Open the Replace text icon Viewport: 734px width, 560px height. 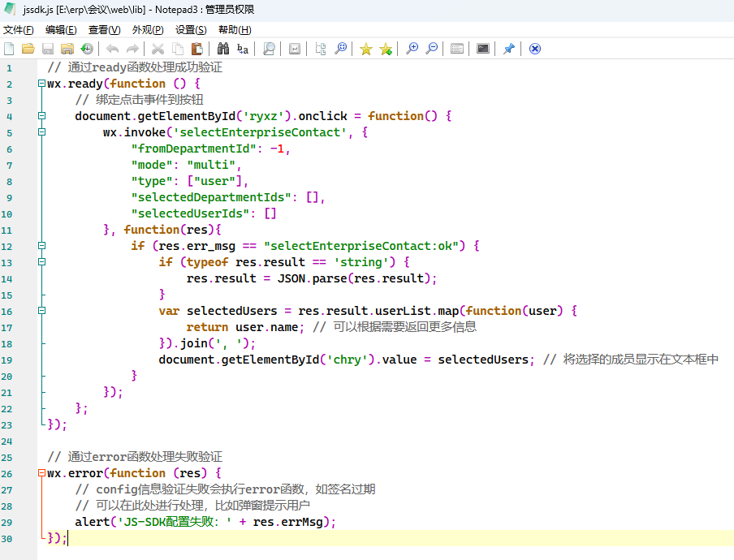pos(243,49)
